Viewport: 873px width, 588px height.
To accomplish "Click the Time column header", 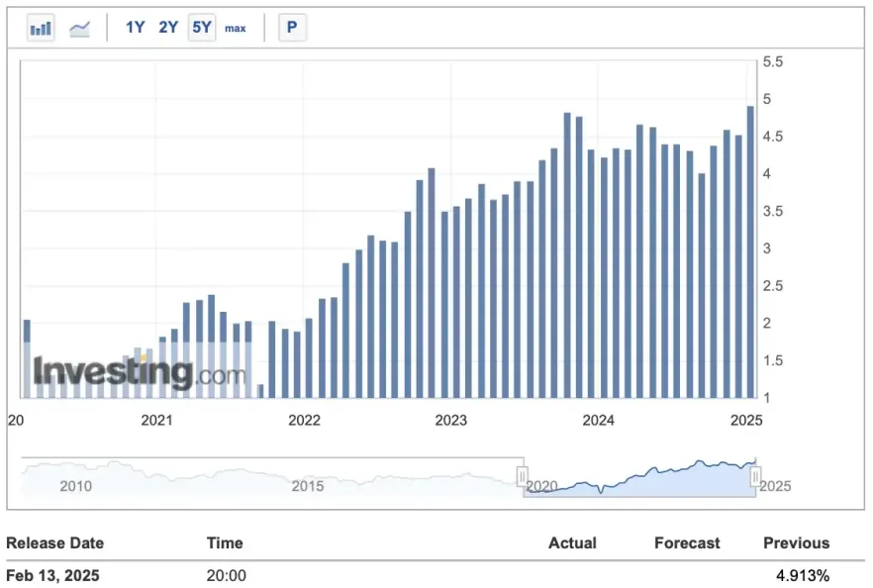I will point(225,542).
